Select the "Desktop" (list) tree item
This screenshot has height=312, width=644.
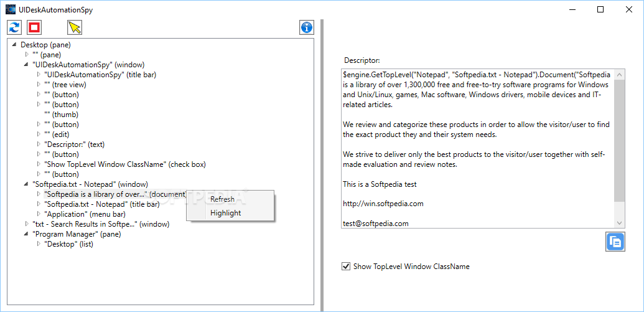[x=68, y=243]
